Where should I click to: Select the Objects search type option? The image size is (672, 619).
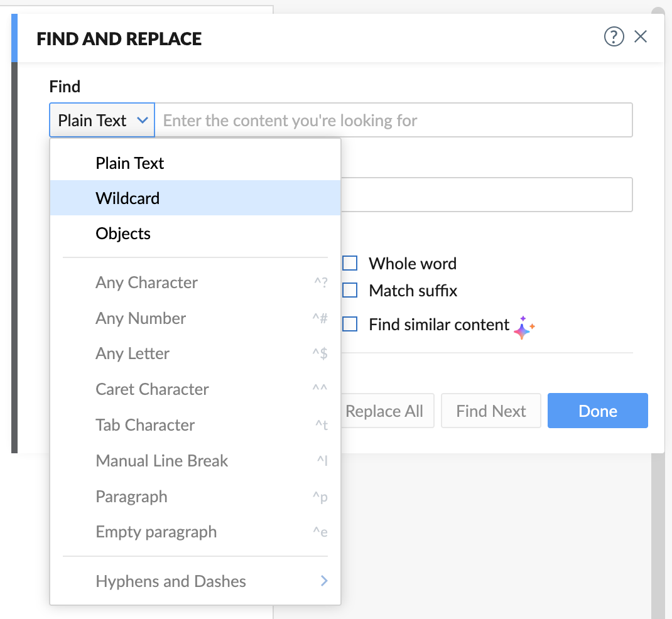pyautogui.click(x=195, y=234)
